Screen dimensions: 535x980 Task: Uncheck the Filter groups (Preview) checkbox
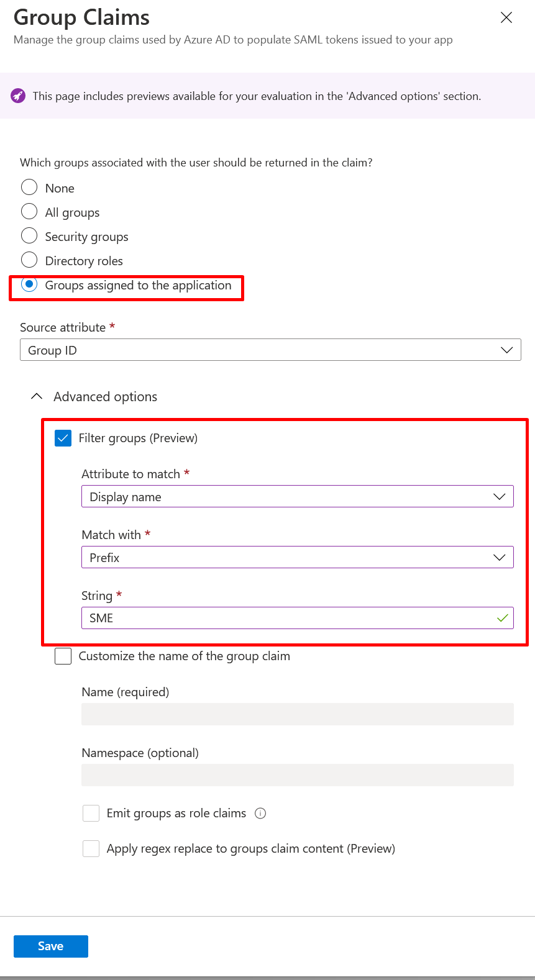[63, 438]
